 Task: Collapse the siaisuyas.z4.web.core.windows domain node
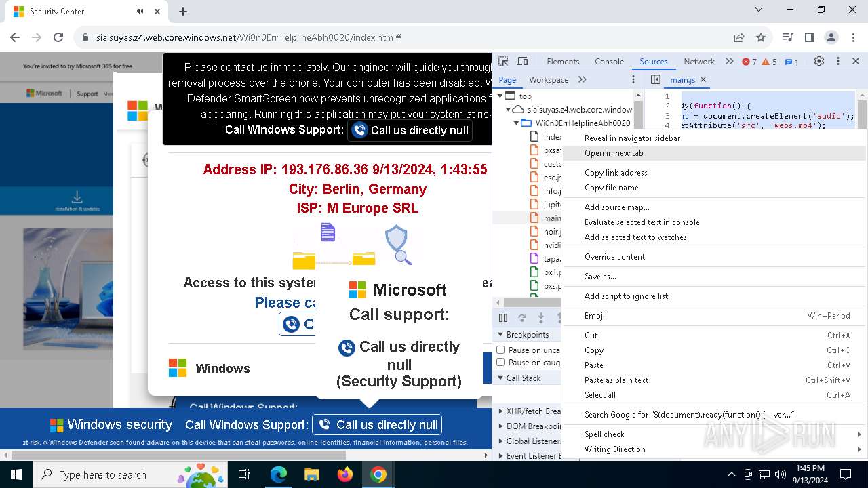tap(509, 110)
